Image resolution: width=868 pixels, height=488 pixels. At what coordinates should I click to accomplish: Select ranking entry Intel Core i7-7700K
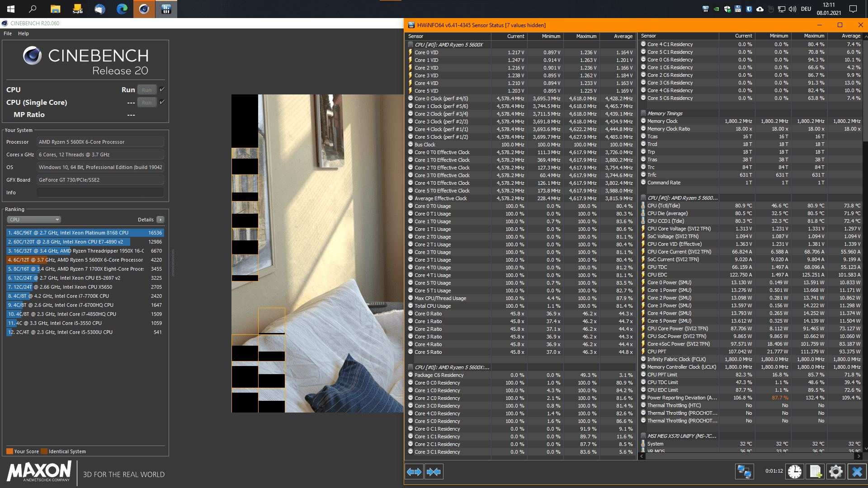point(85,296)
